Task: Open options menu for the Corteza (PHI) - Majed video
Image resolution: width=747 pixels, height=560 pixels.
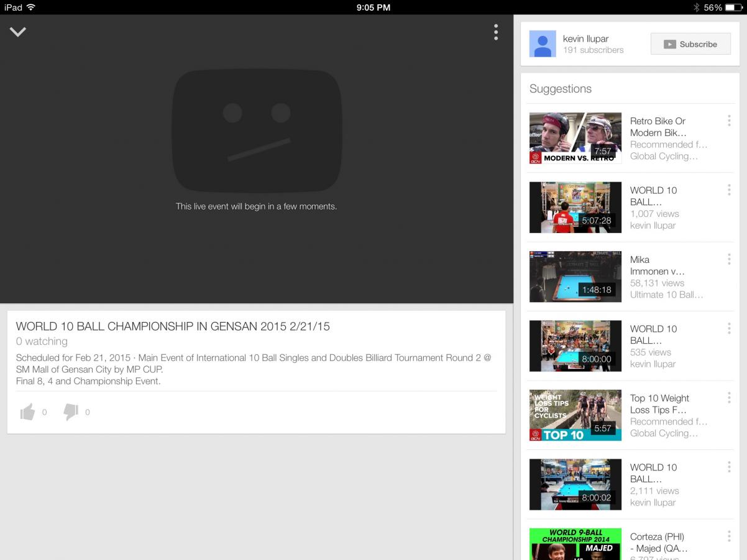Action: [728, 537]
